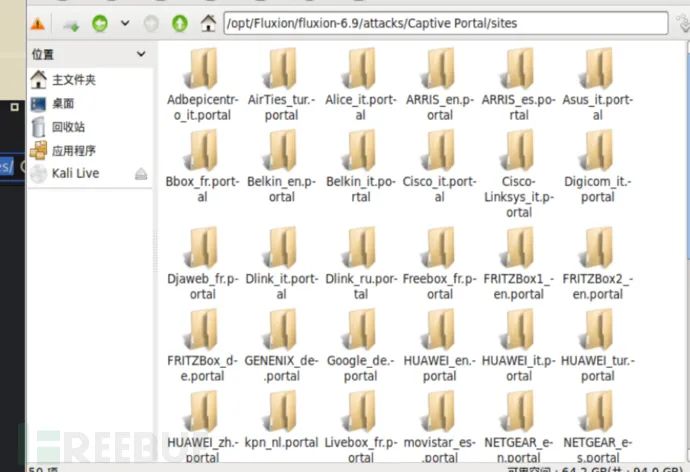The height and width of the screenshot is (472, 690).
Task: Select the Livebox_fr.portal folder
Action: 361,427
